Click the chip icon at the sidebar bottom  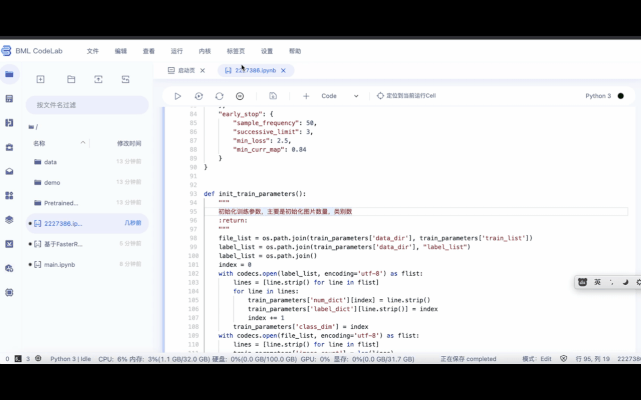tap(9, 292)
